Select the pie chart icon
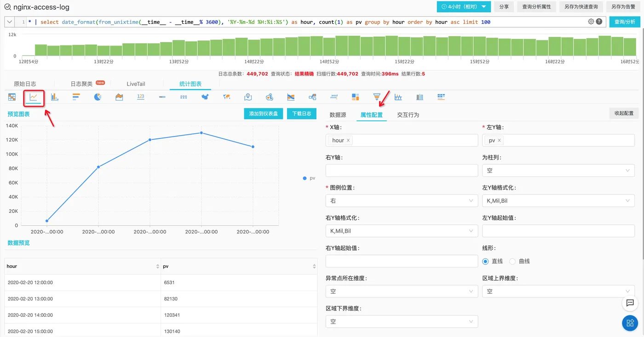 click(x=98, y=97)
